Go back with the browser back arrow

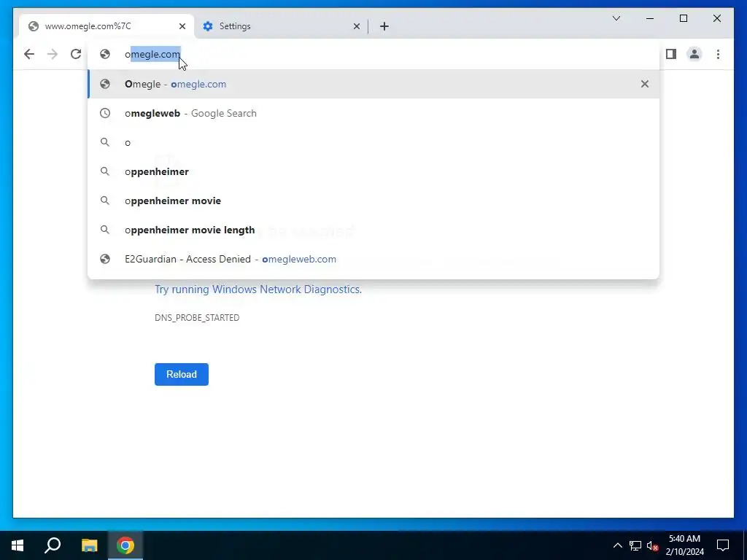tap(29, 54)
